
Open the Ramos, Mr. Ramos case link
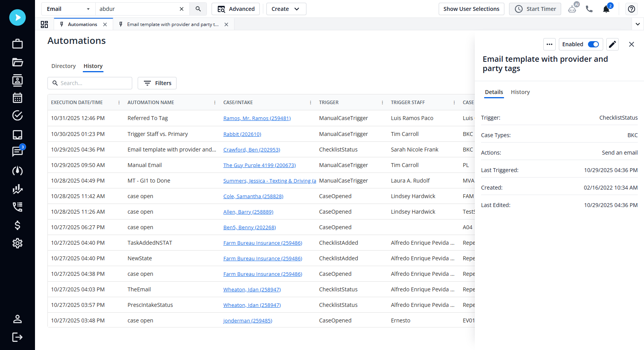point(257,118)
